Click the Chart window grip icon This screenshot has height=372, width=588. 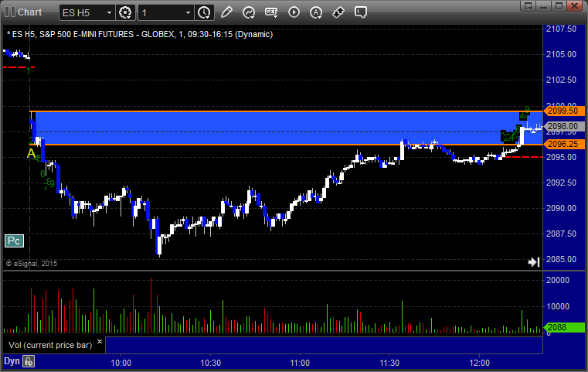(x=10, y=12)
